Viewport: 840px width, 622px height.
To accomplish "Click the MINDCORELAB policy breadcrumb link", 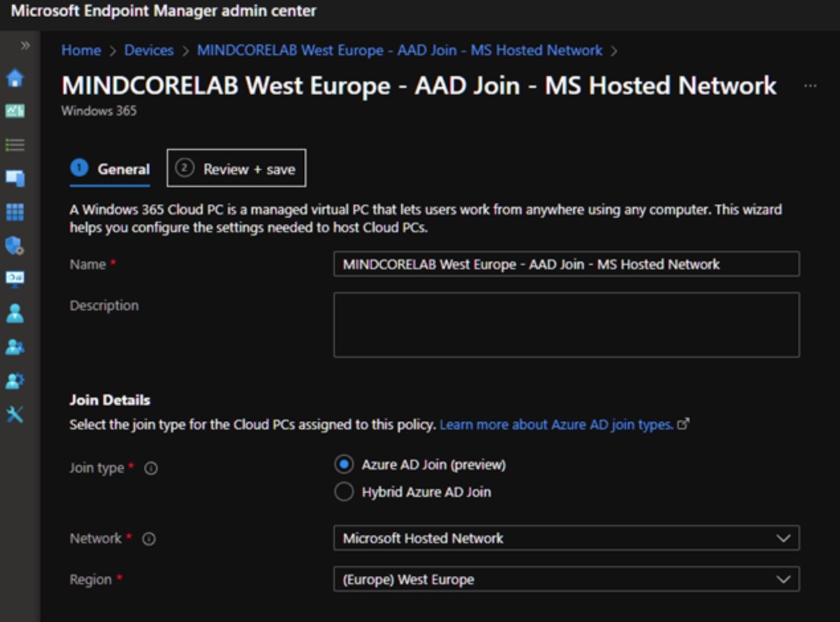I will pos(400,50).
